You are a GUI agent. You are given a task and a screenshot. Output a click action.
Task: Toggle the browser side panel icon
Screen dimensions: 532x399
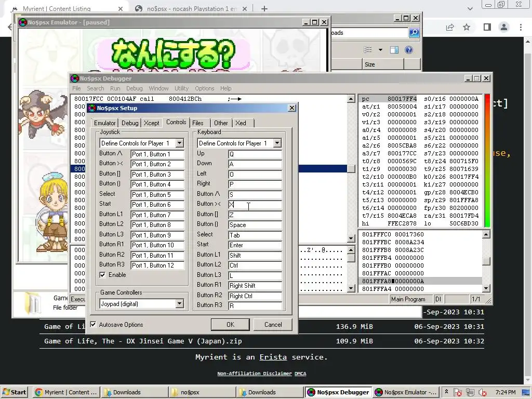pos(487,27)
